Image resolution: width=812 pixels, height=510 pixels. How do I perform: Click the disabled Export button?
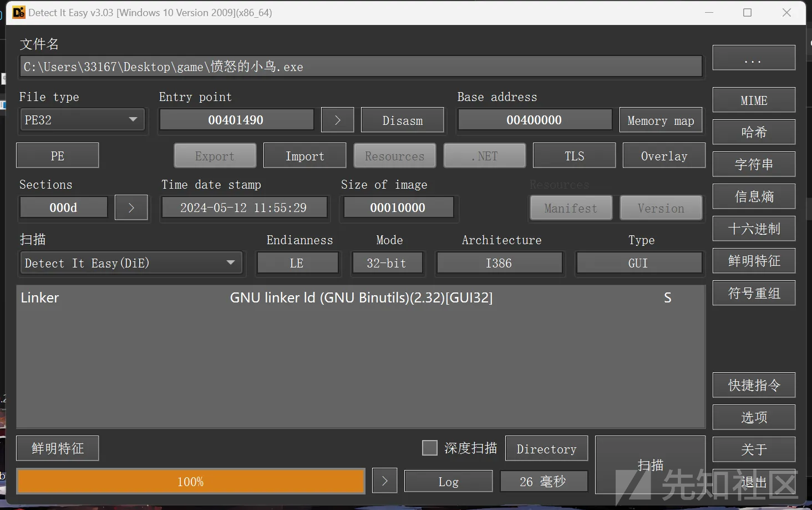215,156
